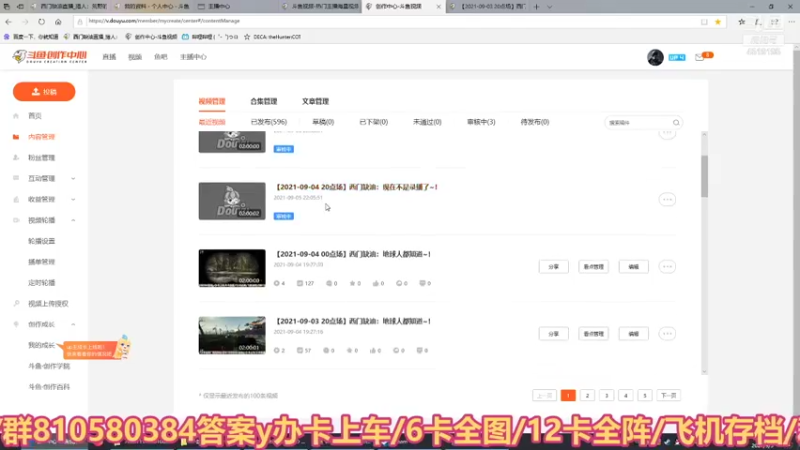Image resolution: width=800 pixels, height=450 pixels.
Task: Open 粉丝管理 in the sidebar
Action: point(41,158)
